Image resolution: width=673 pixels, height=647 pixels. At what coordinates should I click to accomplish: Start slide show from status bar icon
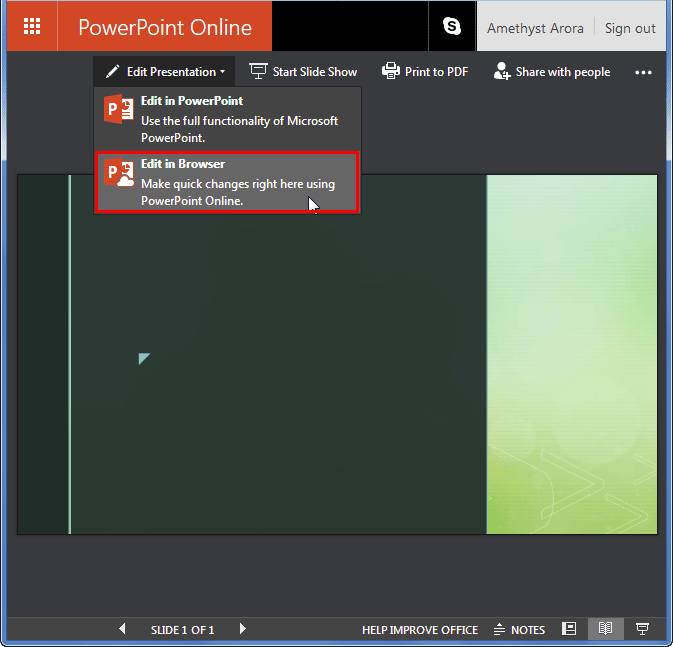pos(642,629)
